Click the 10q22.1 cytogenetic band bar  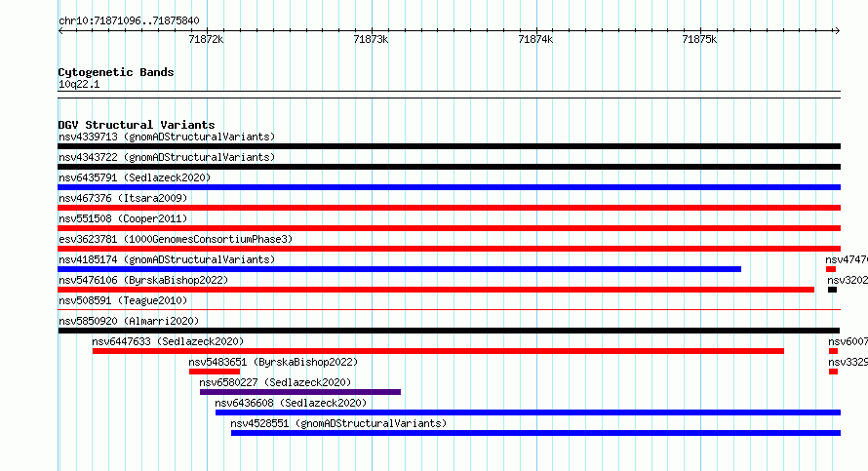coord(449,95)
